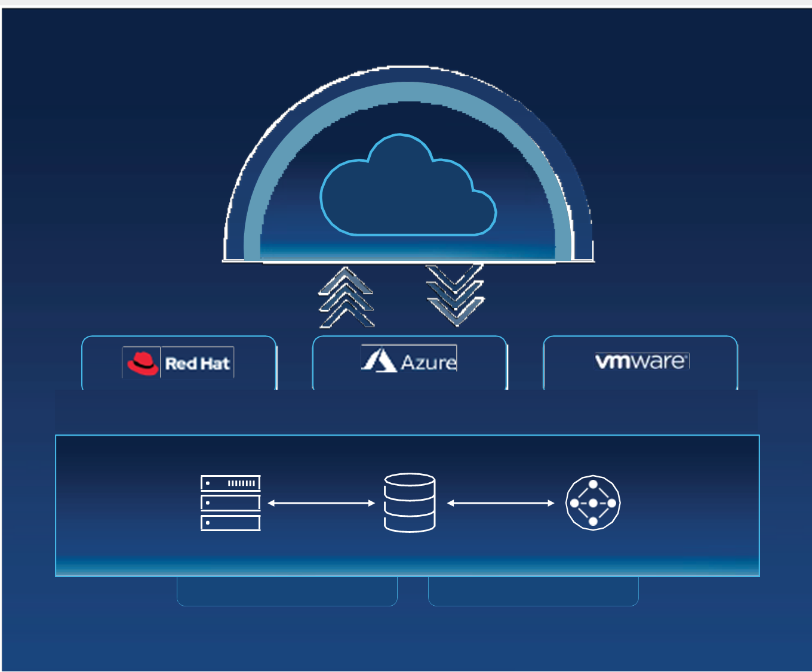812x672 pixels.
Task: Click the red fedora Red Hat logo
Action: (143, 363)
